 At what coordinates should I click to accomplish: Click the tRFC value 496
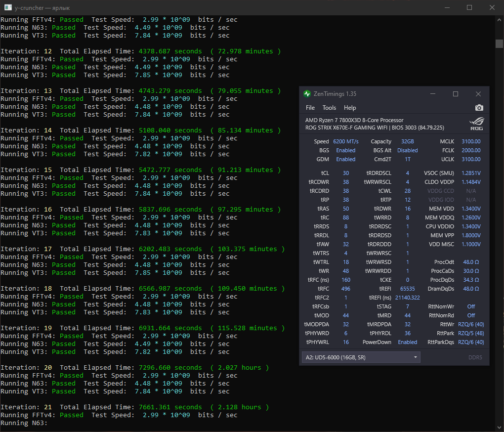(346, 289)
